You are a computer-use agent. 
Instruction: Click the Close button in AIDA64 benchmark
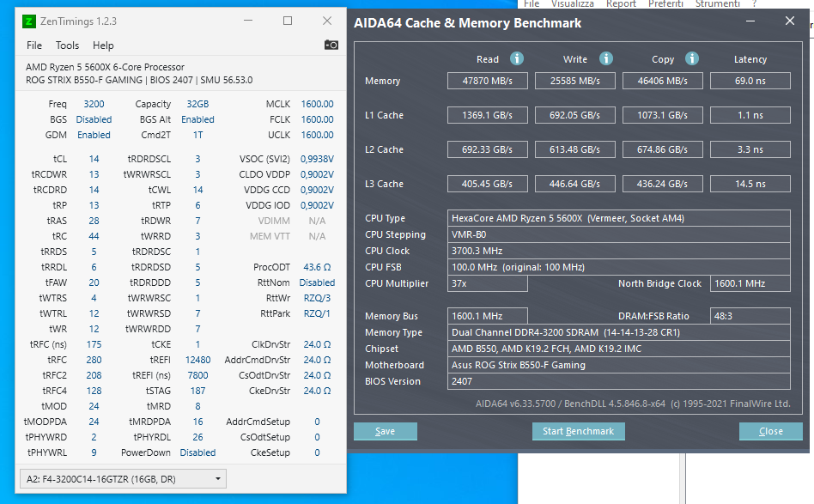(x=770, y=431)
